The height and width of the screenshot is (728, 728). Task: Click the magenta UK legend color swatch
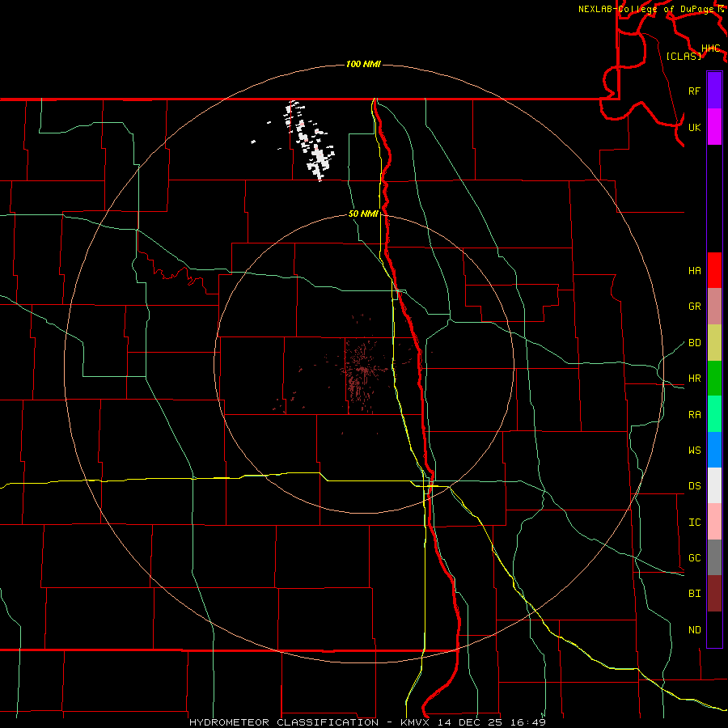(x=714, y=127)
